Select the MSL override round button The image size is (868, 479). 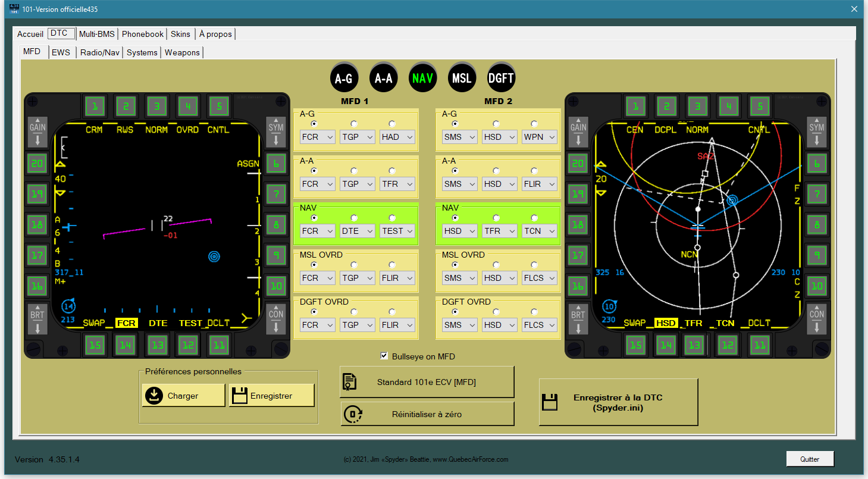(462, 77)
